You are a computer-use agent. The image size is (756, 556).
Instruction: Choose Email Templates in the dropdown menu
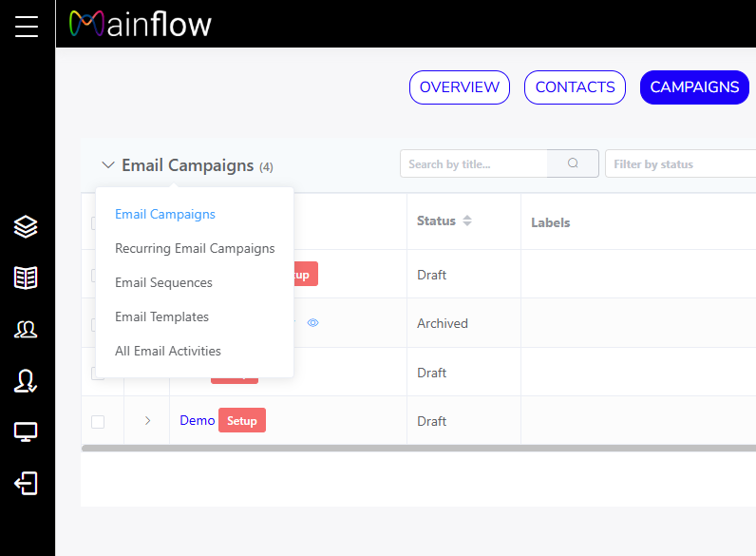tap(161, 316)
